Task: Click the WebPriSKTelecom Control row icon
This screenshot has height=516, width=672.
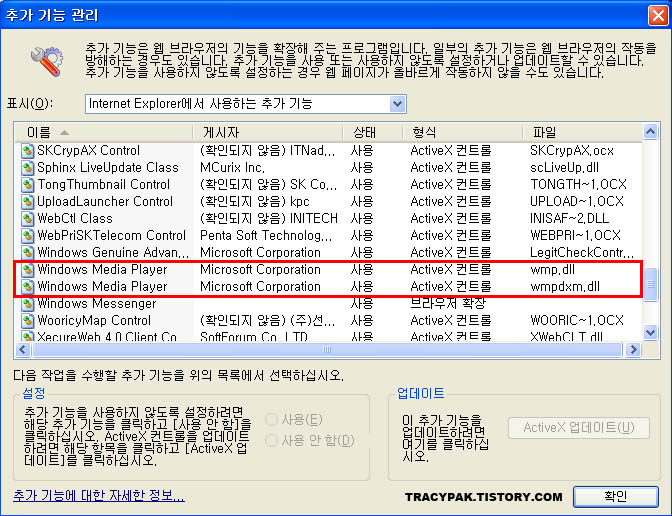Action: click(x=28, y=236)
